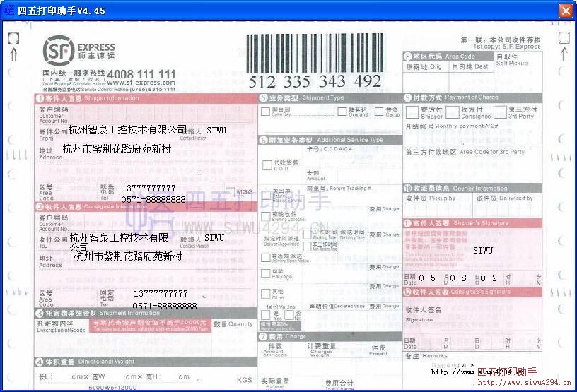Click shipper address 杭州市紫荆花路府苑新村
Screen dimensions: 577x392
pos(117,149)
